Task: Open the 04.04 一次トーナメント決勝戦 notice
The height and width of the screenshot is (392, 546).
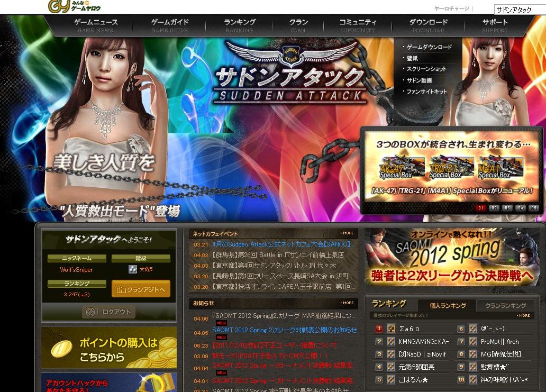Action: 283,366
